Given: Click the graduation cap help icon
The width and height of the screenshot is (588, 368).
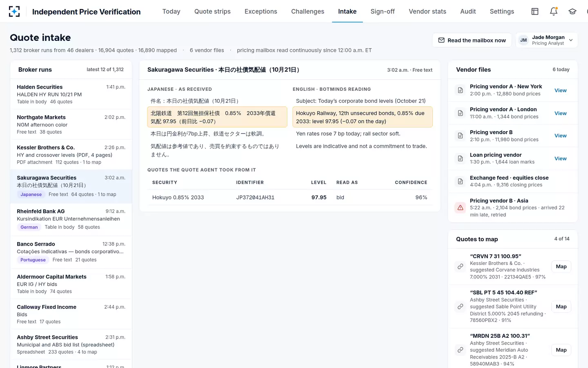Looking at the screenshot, I should tap(572, 11).
